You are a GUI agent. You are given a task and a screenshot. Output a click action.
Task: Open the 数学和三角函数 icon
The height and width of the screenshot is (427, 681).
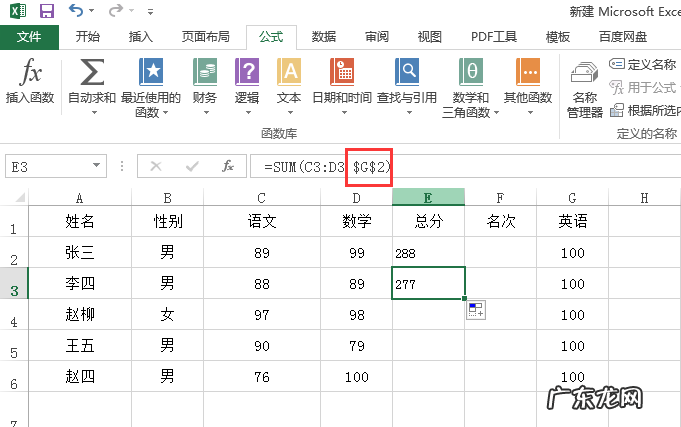[x=471, y=72]
